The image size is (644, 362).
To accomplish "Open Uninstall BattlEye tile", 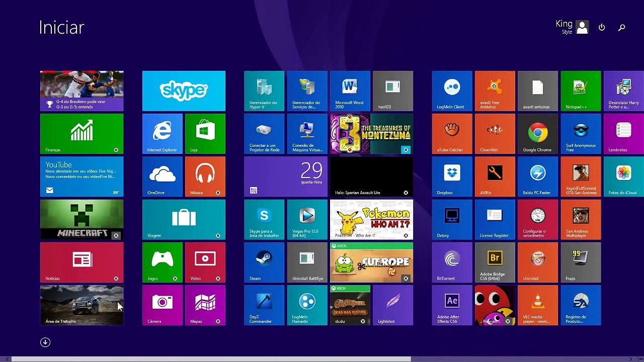I will pos(307,262).
